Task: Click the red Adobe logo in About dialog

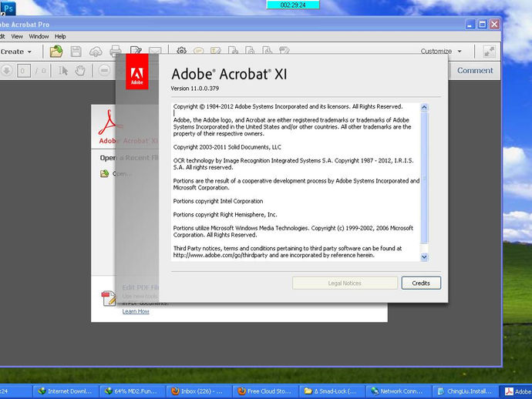Action: pos(137,72)
